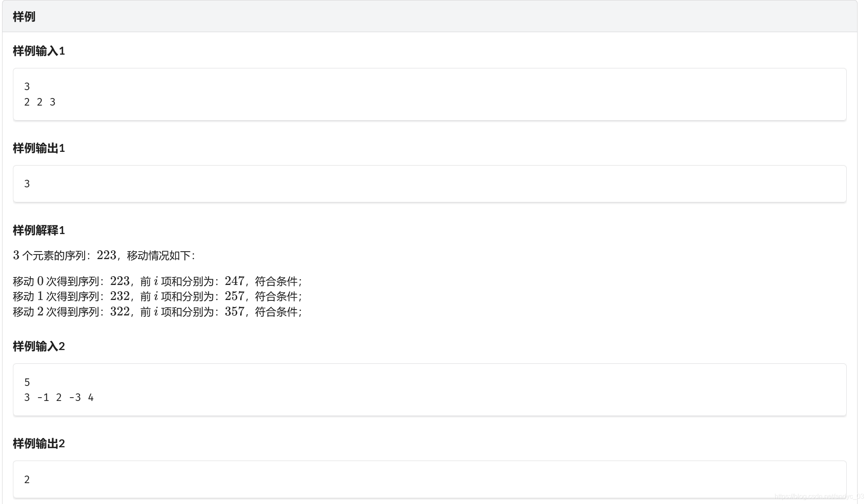Image resolution: width=868 pixels, height=504 pixels.
Task: Click the 样例输入1 heading
Action: point(39,51)
